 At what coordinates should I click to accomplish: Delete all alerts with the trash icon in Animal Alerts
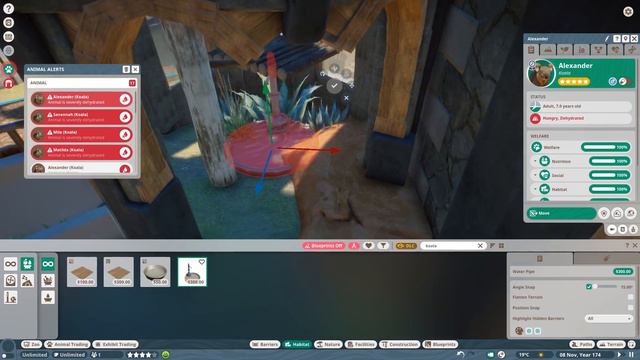point(126,69)
